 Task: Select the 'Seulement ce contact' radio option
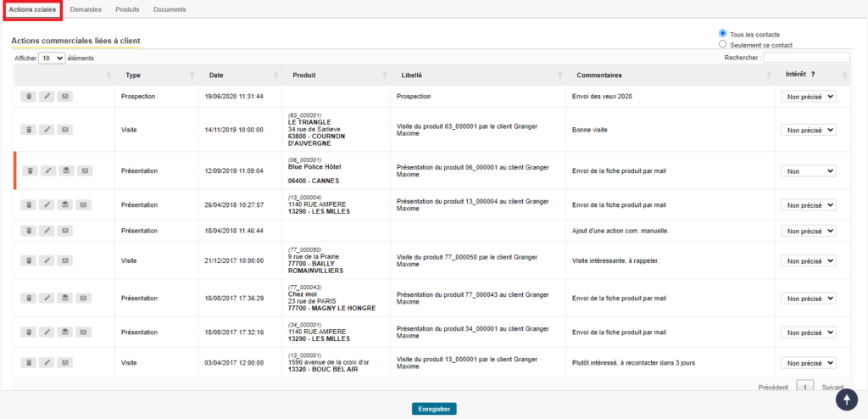723,44
